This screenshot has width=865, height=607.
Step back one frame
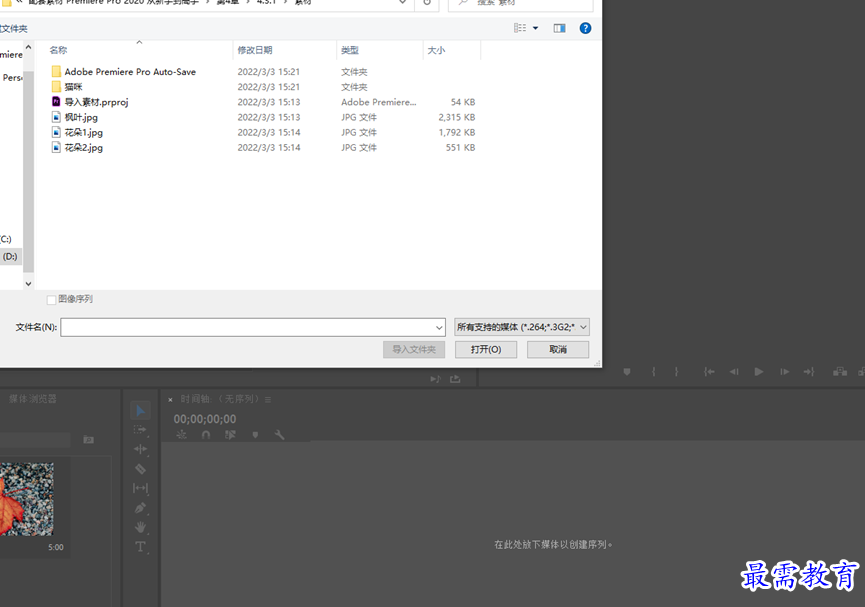734,372
